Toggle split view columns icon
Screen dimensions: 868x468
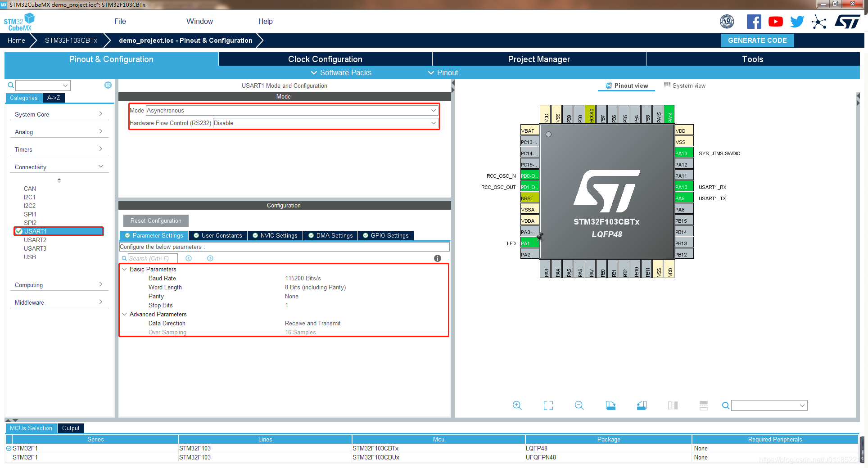click(x=673, y=405)
